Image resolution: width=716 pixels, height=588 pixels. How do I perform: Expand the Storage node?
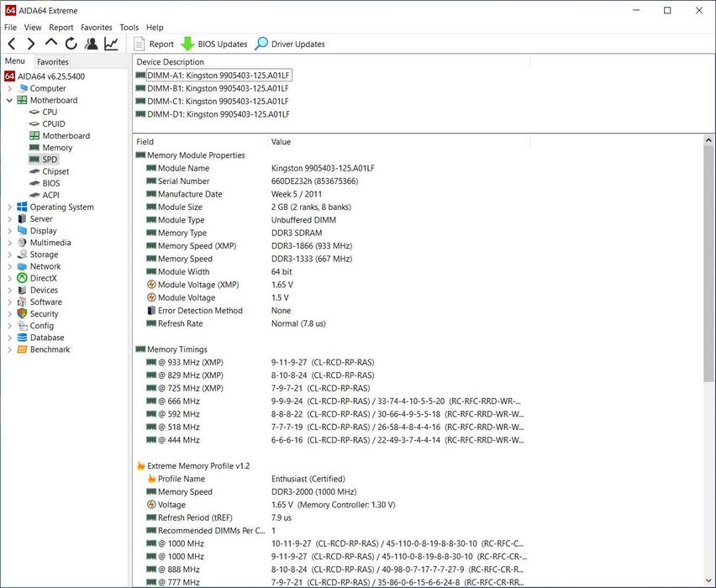pyautogui.click(x=9, y=255)
